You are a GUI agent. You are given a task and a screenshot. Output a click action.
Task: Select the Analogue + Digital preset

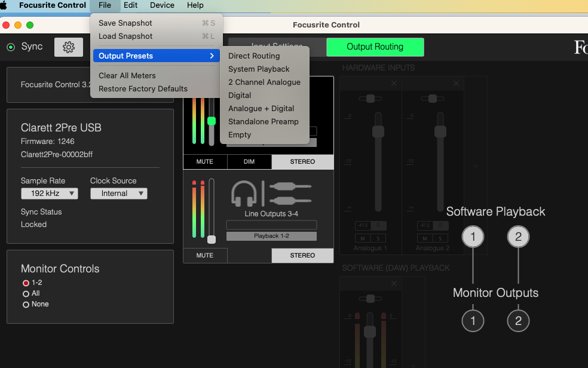click(x=265, y=108)
